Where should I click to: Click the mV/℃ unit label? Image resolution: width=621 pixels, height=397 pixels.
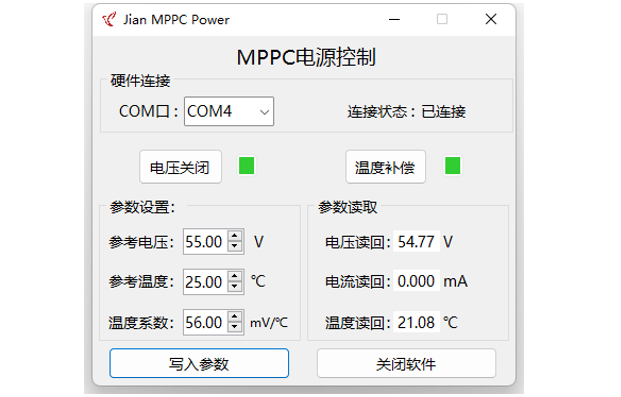click(269, 323)
